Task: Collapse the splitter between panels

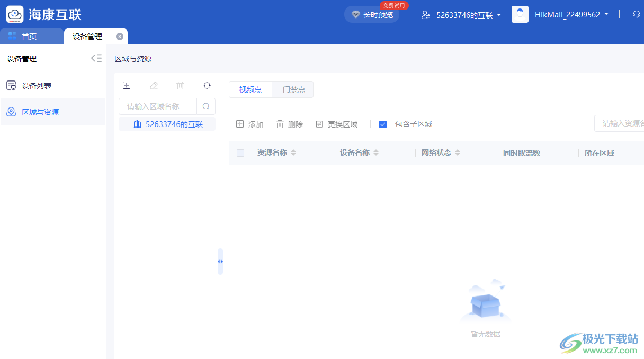Action: tap(220, 261)
